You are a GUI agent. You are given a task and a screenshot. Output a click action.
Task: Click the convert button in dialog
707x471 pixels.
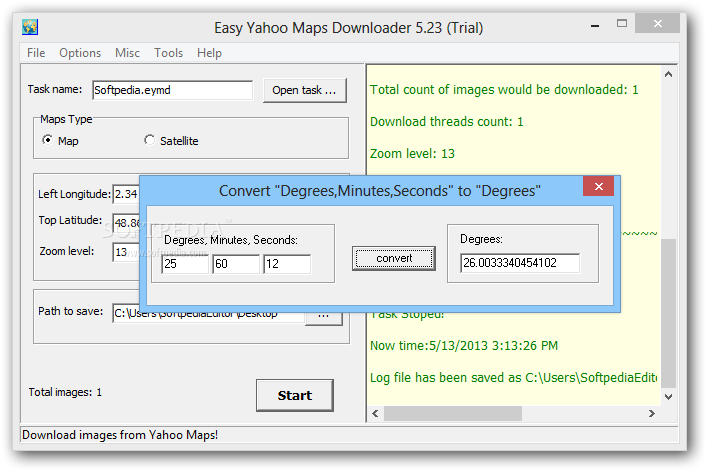394,258
